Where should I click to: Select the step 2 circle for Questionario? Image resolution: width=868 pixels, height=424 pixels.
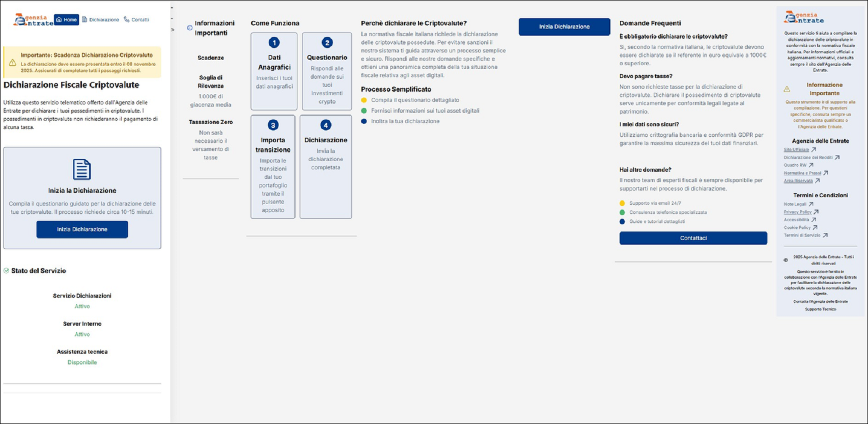click(x=327, y=43)
